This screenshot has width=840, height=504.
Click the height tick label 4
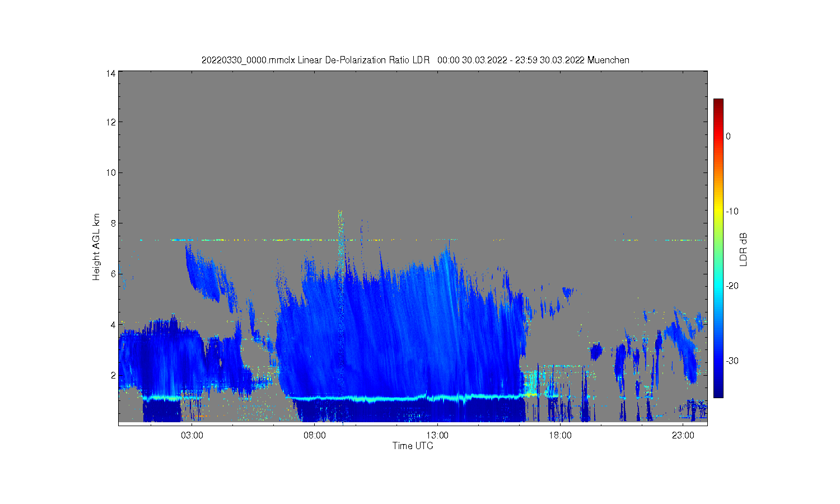pyautogui.click(x=113, y=324)
